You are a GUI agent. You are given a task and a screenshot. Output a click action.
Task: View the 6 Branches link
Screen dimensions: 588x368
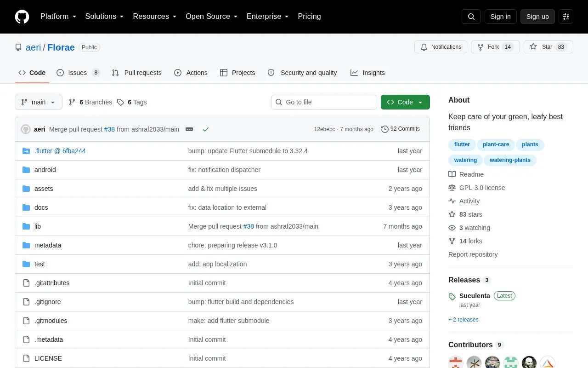point(90,102)
